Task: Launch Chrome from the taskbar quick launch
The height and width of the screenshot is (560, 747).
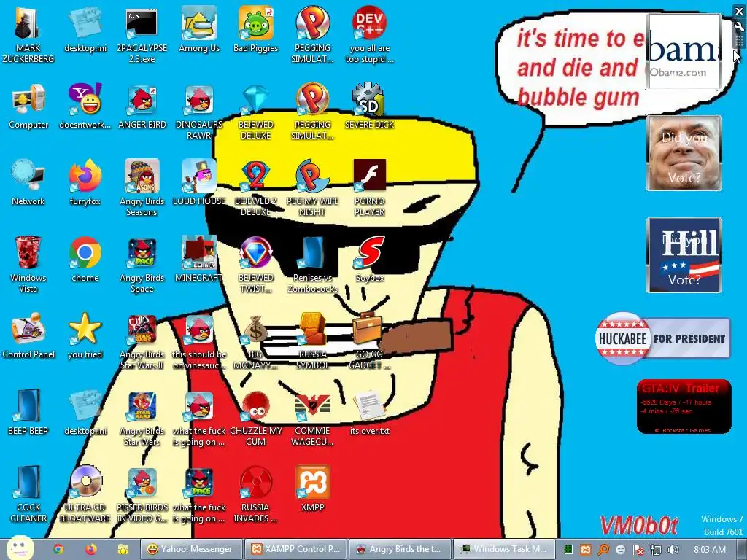Action: 58,549
